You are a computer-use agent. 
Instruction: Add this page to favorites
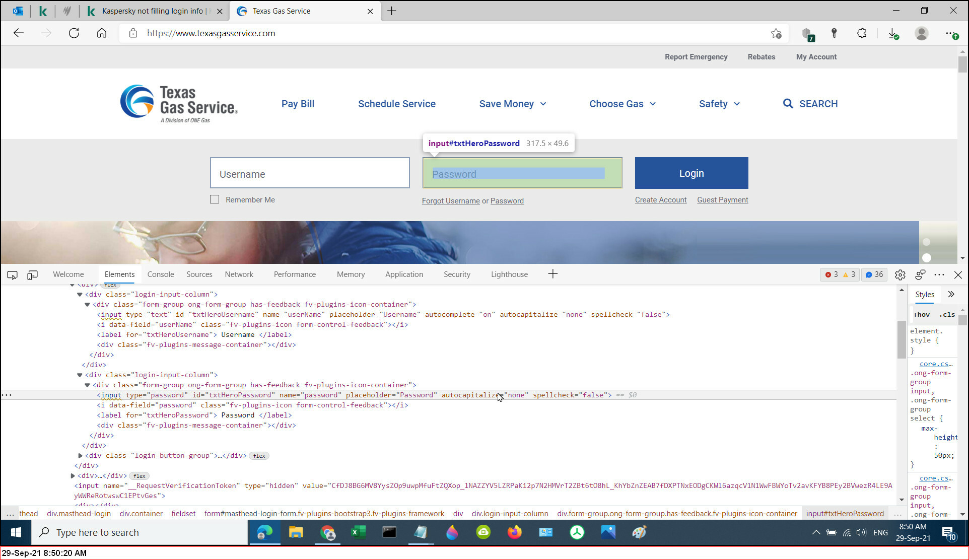[776, 33]
